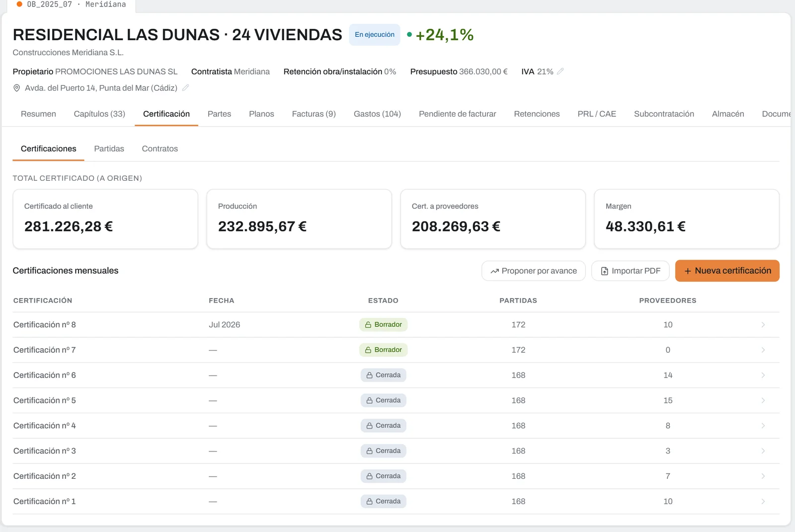Viewport: 795px width, 532px height.
Task: Open the Certificado al cliente card
Action: [x=105, y=219]
